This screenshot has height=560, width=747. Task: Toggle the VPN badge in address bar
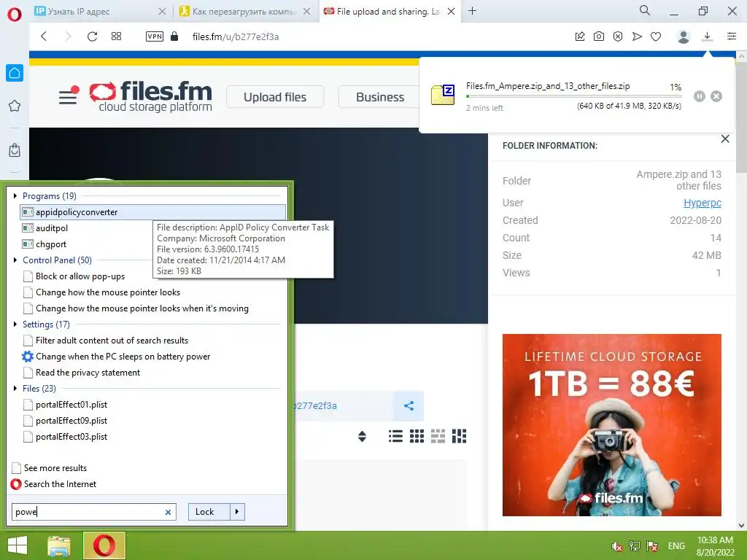coord(155,36)
